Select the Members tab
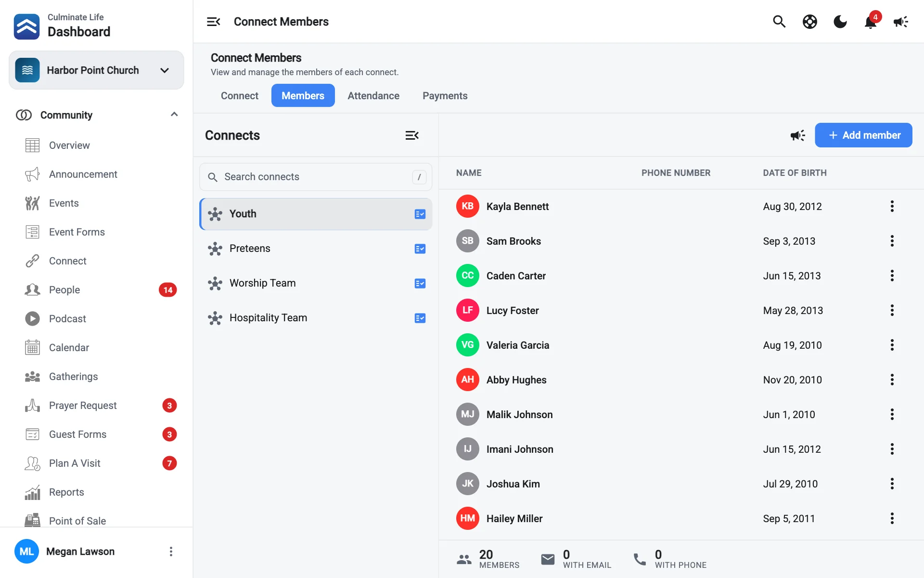This screenshot has width=924, height=578. pyautogui.click(x=303, y=95)
